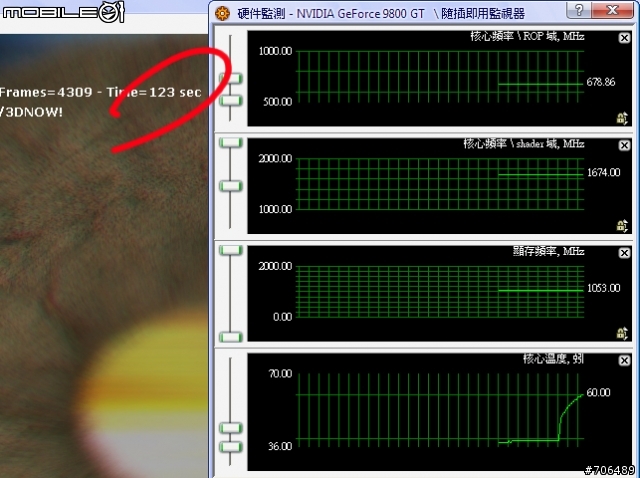Viewport: 640px width, 478px height.
Task: Click the 0.00 memory clock axis label
Action: tap(282, 317)
